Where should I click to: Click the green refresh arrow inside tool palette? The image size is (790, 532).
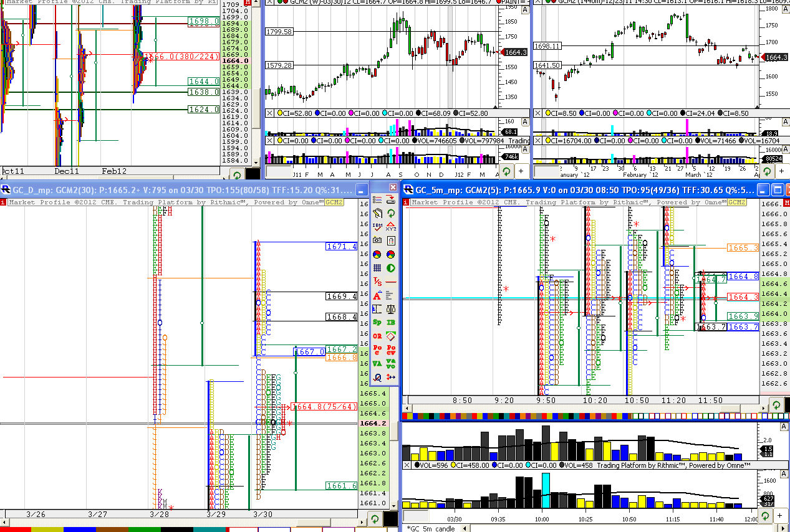pos(391,213)
